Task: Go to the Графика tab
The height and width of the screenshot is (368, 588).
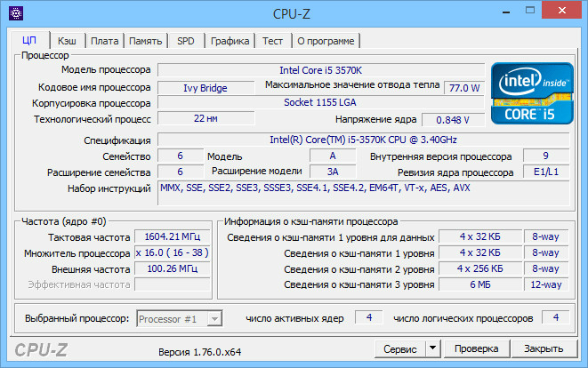Action: tap(230, 41)
